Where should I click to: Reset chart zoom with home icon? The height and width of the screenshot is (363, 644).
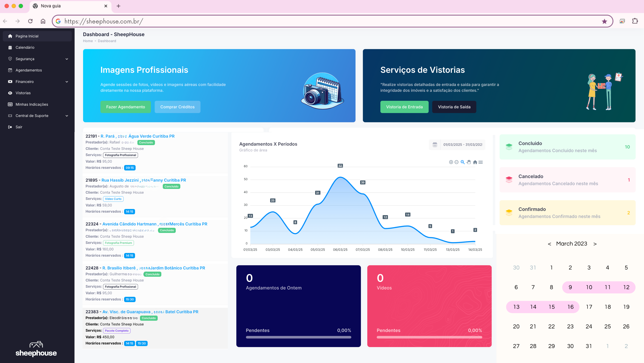[x=475, y=162]
